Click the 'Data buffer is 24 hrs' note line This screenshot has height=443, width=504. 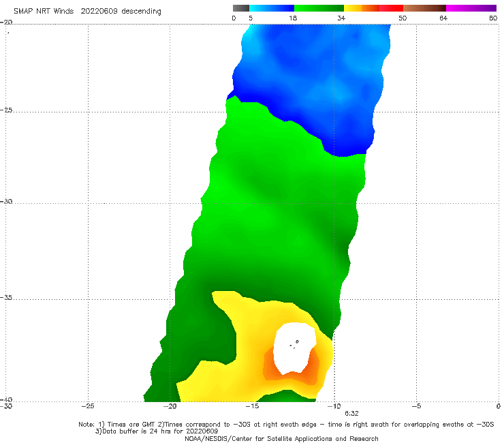[157, 431]
